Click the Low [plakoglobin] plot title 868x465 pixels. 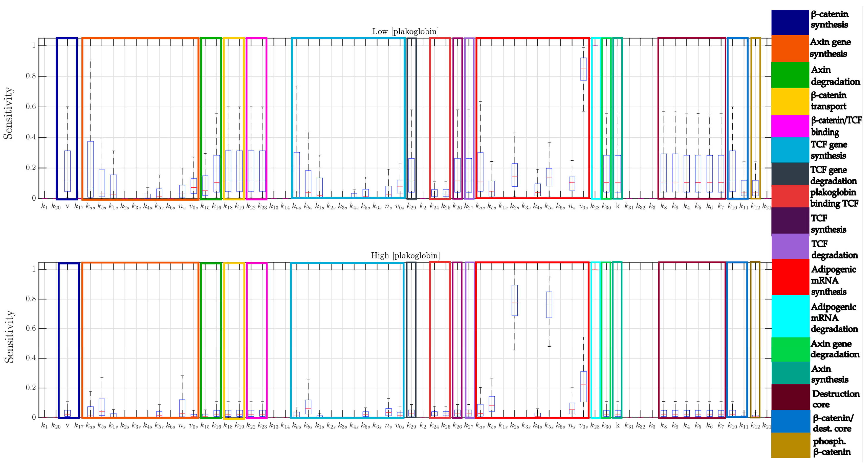405,32
